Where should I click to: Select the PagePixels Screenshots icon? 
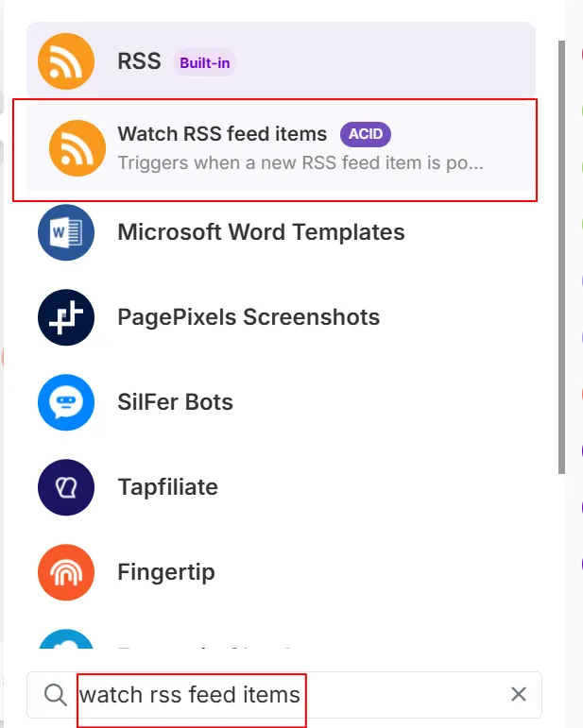tap(66, 317)
